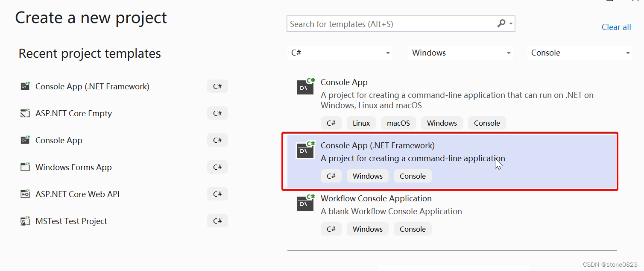The image size is (644, 271).
Task: Select MSTest Test Project recent template
Action: click(x=71, y=221)
